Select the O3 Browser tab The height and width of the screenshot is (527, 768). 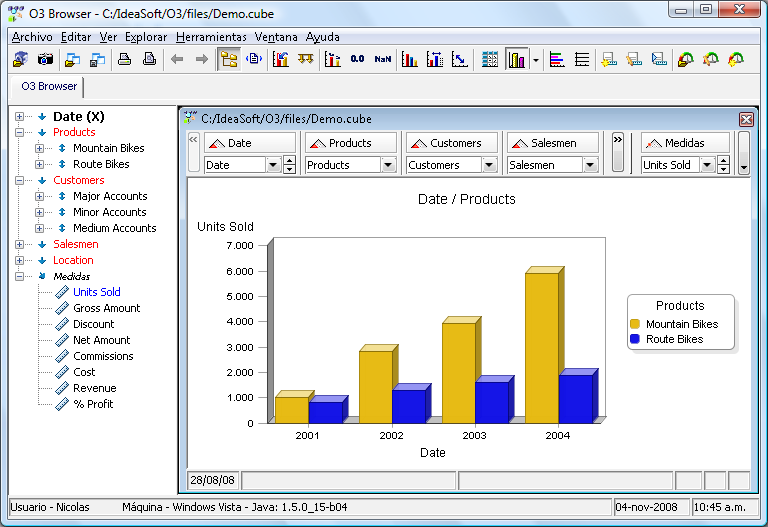48,86
